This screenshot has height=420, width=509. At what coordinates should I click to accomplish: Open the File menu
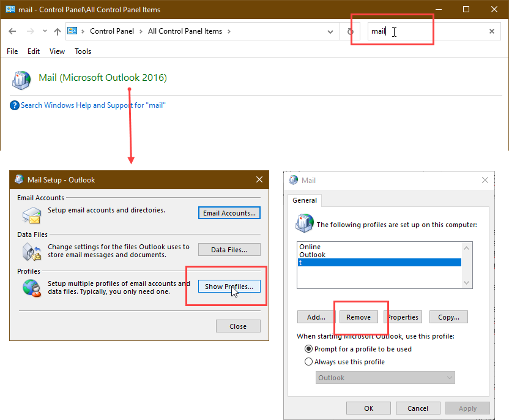[12, 51]
